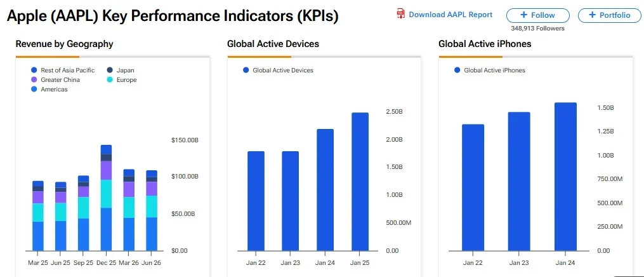Click the Revenue by Geography heading

tap(65, 44)
